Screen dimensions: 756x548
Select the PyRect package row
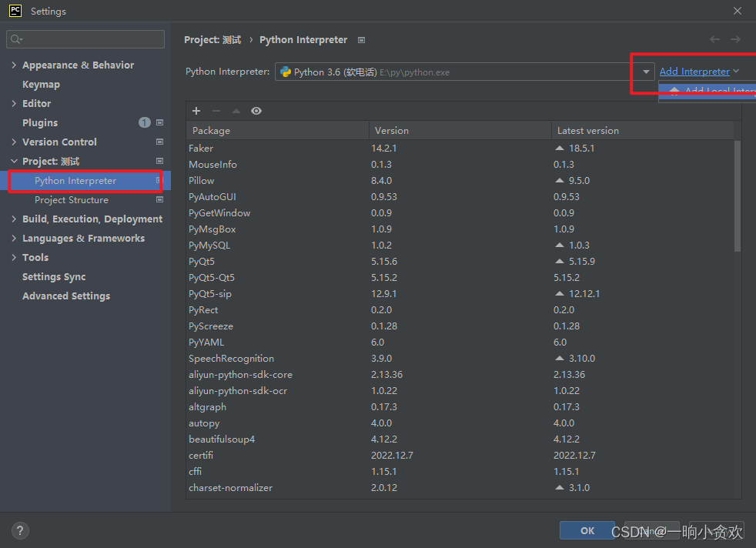[460, 310]
